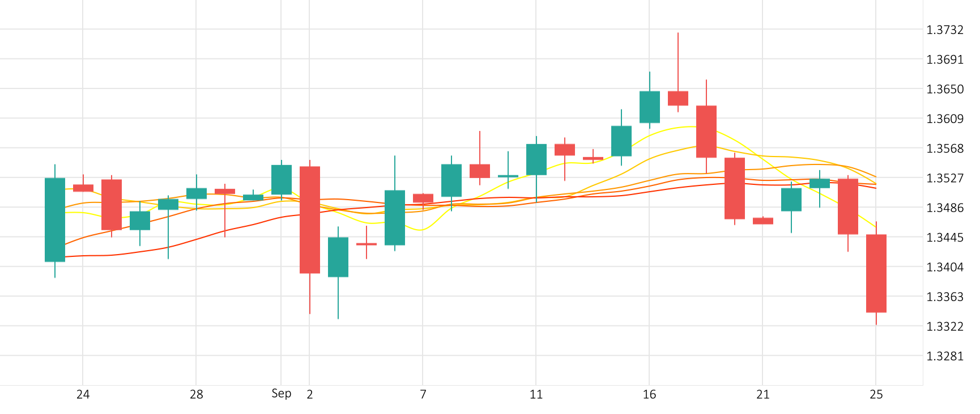Select the 11 date label on time axis

click(536, 395)
